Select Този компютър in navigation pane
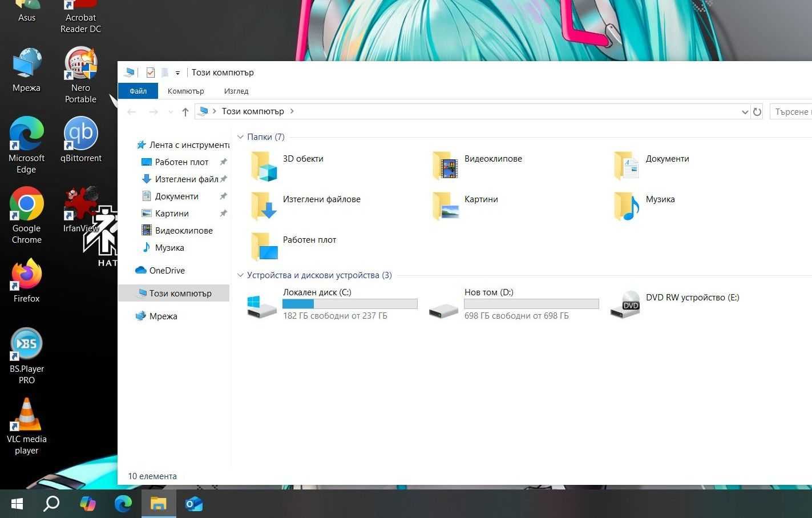Screen dimensions: 812x518 coord(173,294)
